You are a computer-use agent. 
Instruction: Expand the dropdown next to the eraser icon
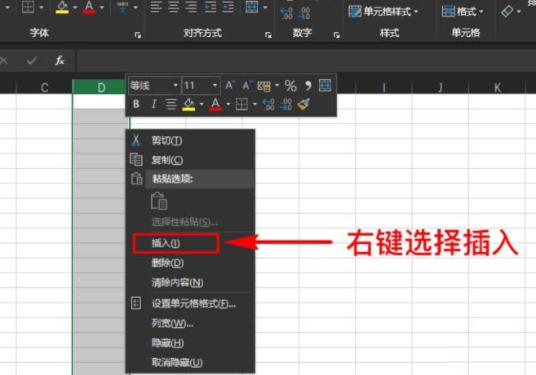(519, 12)
